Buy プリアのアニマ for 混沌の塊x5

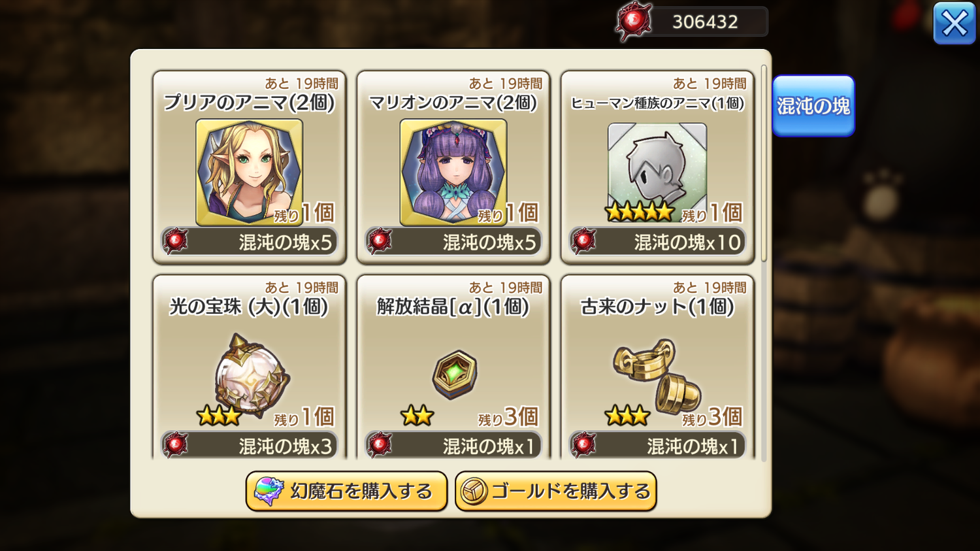tap(250, 242)
